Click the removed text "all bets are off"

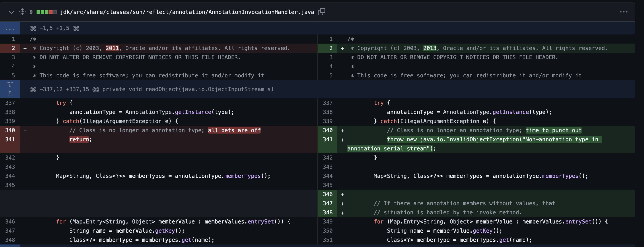coord(234,130)
